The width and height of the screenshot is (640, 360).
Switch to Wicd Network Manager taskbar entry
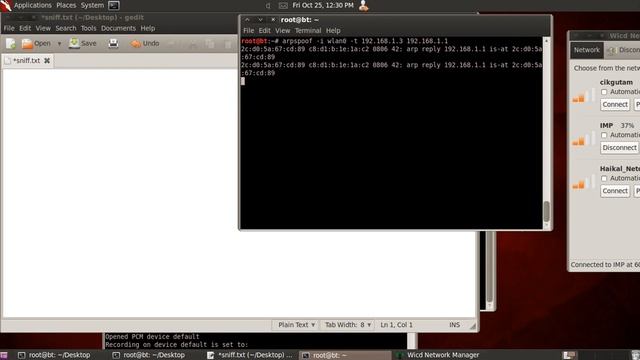pos(439,355)
